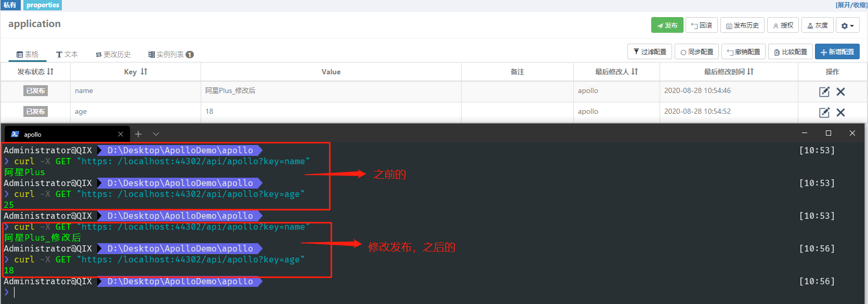868x304 pixels.
Task: Open new terminal tab with plus icon
Action: click(x=138, y=134)
